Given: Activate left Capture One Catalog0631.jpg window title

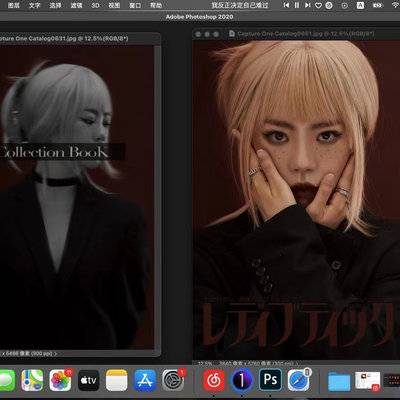Looking at the screenshot, I should tap(64, 39).
